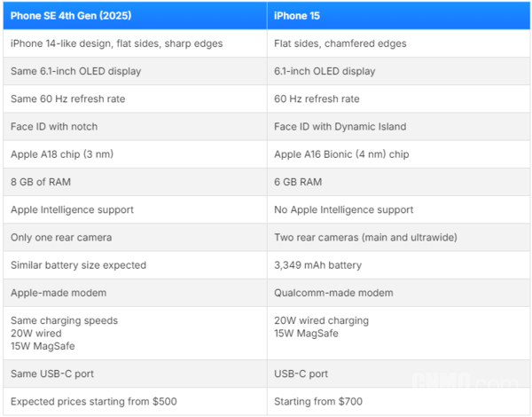The height and width of the screenshot is (417, 532).
Task: Select the Face ID with Dynamic Island cell
Action: click(399, 127)
